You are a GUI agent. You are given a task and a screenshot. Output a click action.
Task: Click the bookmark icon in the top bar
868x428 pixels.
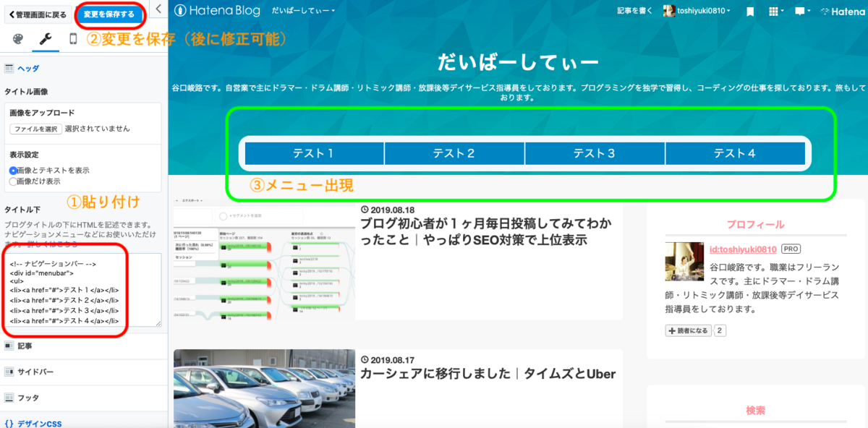[x=750, y=12]
